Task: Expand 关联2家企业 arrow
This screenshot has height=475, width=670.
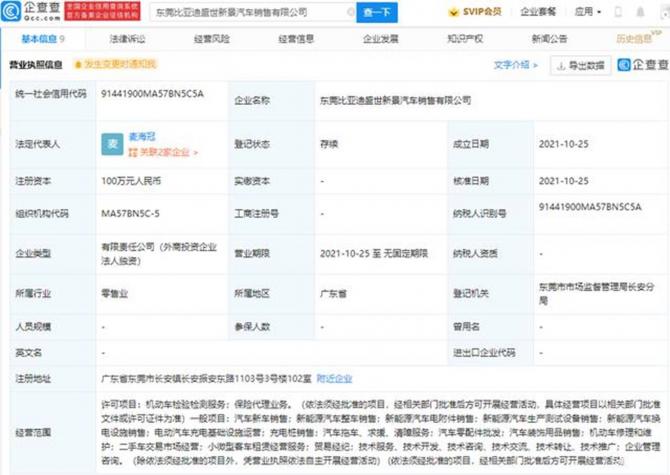Action: [195, 153]
